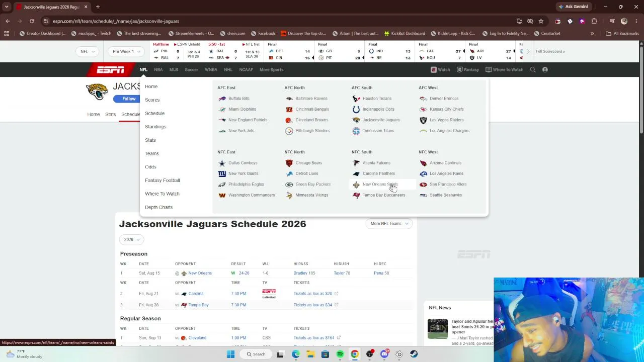This screenshot has height=362, width=644.
Task: Click the Houston Texans logo icon
Action: [356, 99]
